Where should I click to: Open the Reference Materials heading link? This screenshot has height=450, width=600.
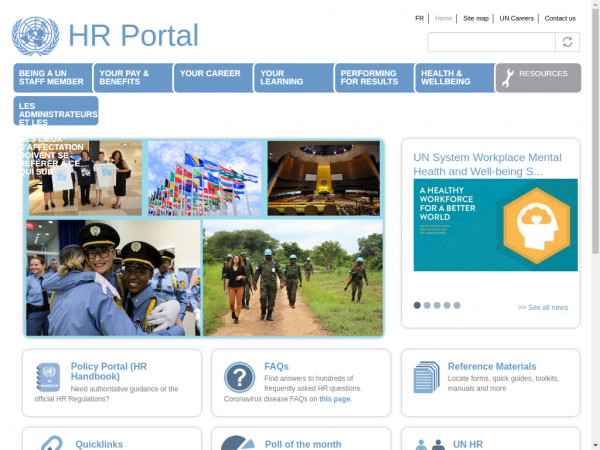point(492,366)
